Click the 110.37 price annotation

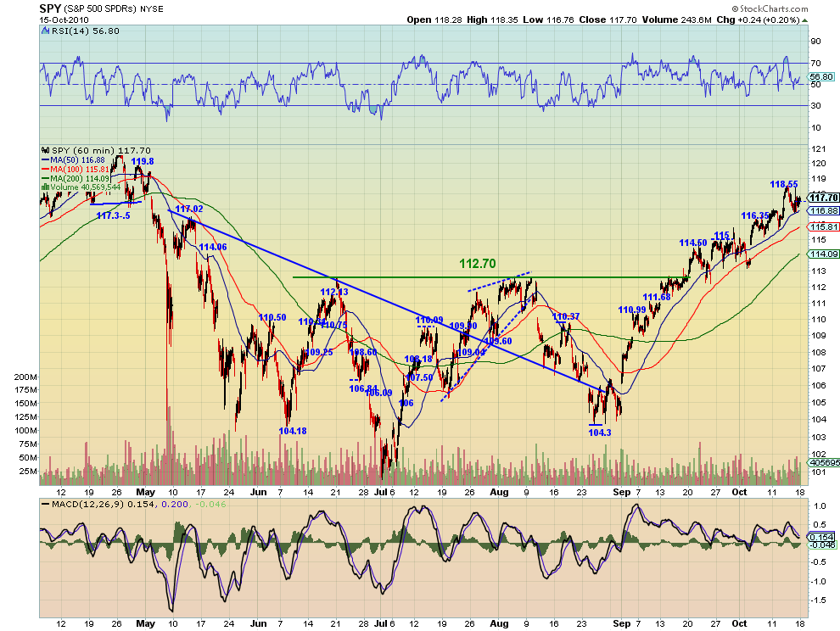tap(566, 316)
